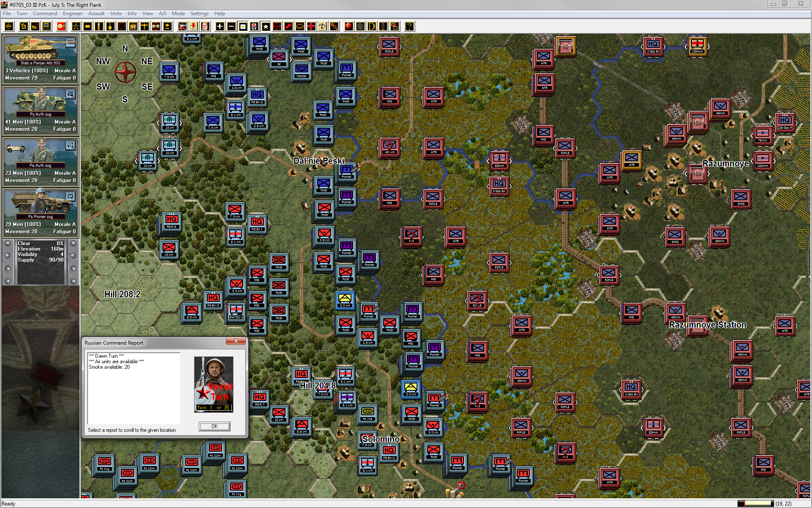
Task: Toggle the hex outline toolbar button
Action: point(300,26)
